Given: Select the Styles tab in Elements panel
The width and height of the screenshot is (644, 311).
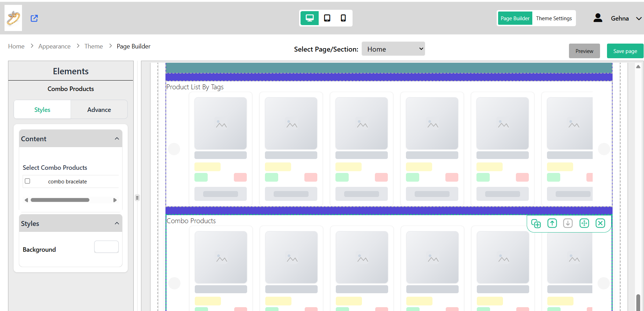Looking at the screenshot, I should [x=42, y=109].
